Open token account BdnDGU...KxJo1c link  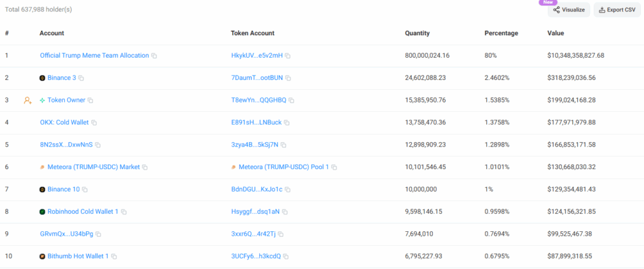pos(257,189)
